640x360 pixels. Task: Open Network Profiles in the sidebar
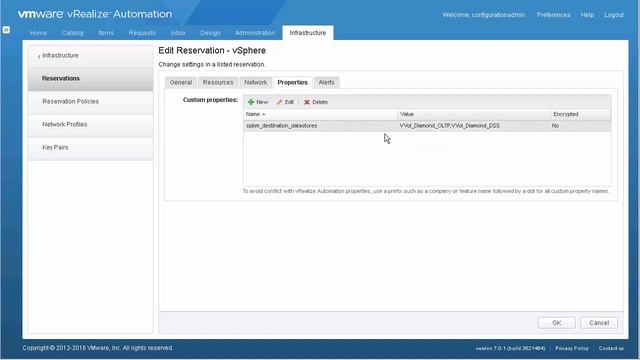pyautogui.click(x=91, y=124)
